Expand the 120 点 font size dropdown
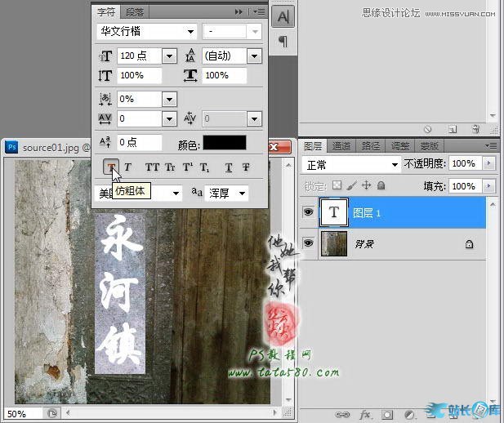The width and height of the screenshot is (504, 423). pos(170,56)
